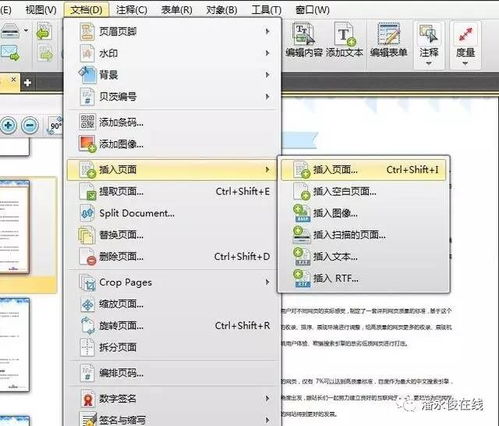Close the current document tab
The height and width of the screenshot is (426, 499).
click(x=13, y=80)
